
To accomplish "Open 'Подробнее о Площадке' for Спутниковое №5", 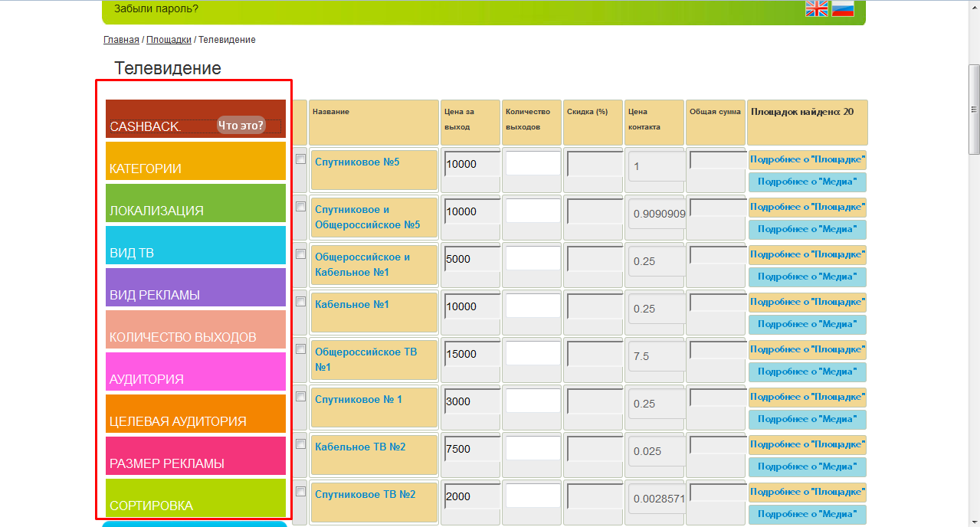I will [808, 160].
